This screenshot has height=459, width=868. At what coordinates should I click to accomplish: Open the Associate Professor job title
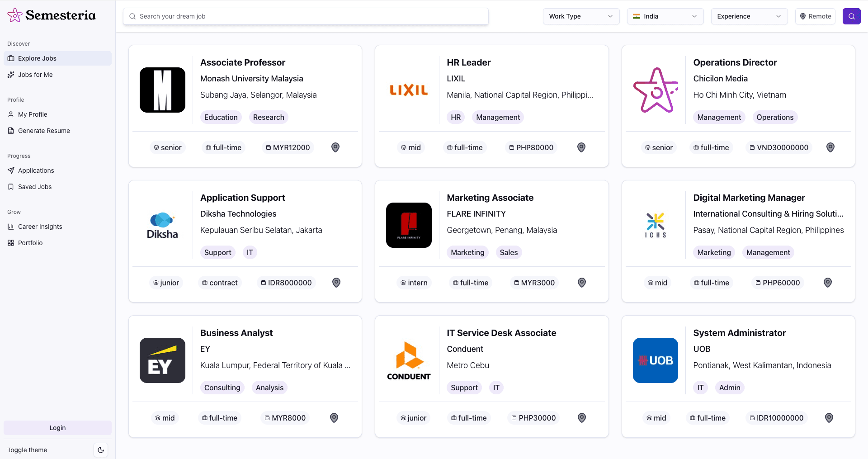pos(243,62)
